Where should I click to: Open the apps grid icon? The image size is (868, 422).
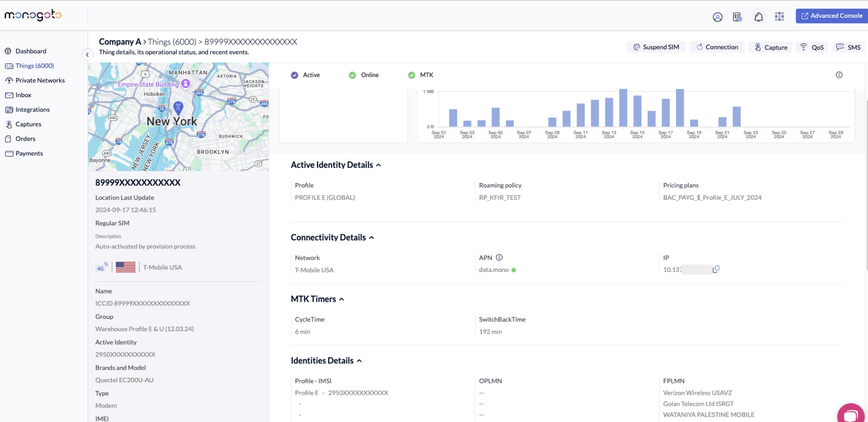pos(779,17)
